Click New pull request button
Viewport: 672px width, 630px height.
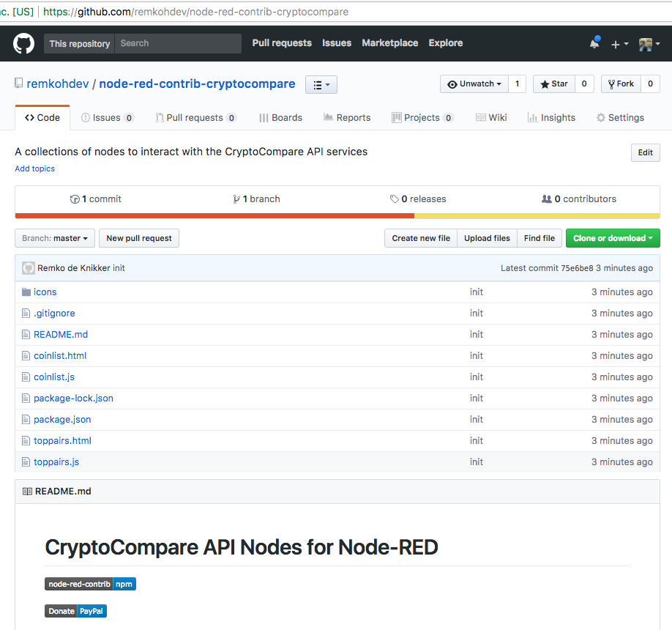tap(139, 238)
